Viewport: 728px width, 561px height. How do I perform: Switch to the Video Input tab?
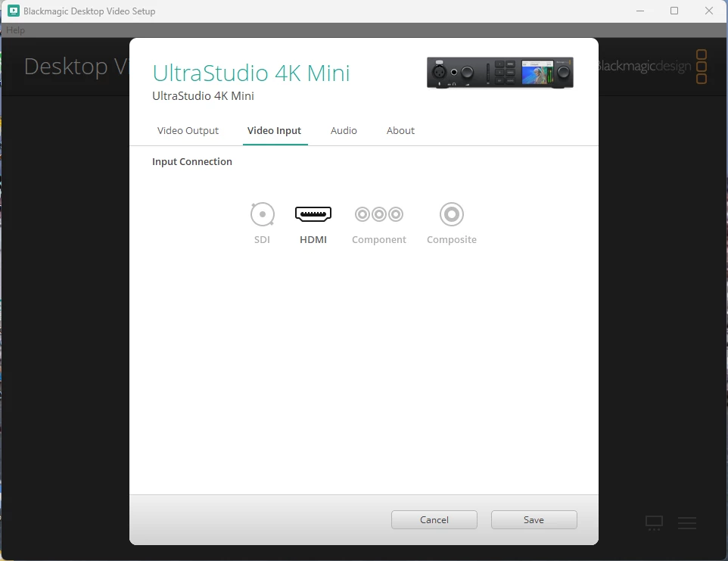click(275, 130)
